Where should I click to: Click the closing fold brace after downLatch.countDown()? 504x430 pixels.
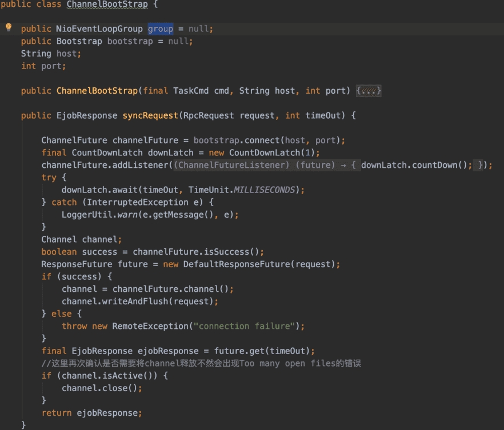point(483,165)
